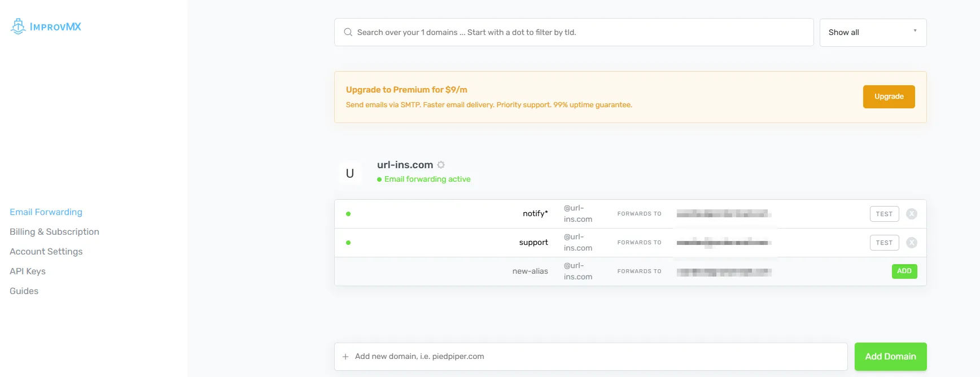The height and width of the screenshot is (377, 980).
Task: Click the Add Domain button
Action: coord(890,357)
